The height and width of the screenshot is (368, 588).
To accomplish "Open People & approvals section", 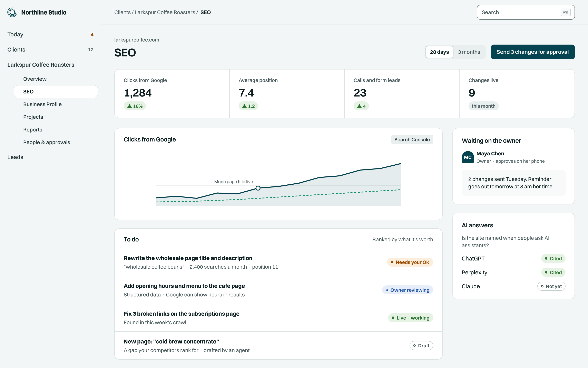I will [x=56, y=142].
